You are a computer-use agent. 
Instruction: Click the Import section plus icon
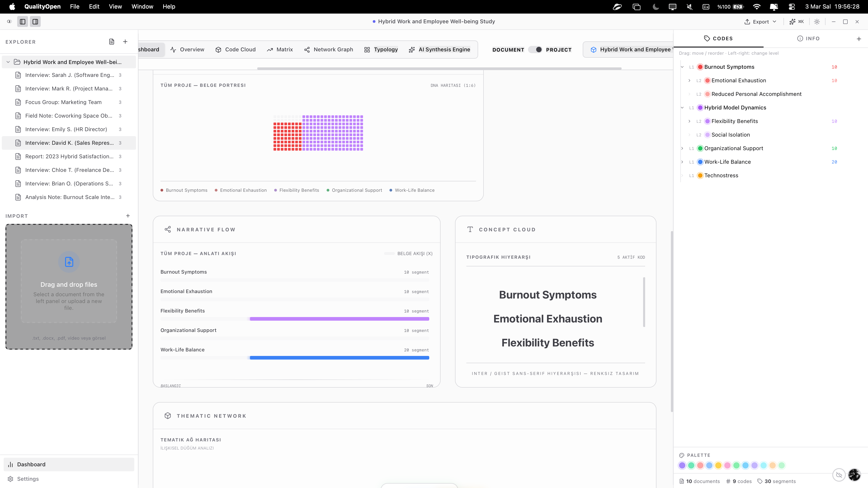coord(128,216)
